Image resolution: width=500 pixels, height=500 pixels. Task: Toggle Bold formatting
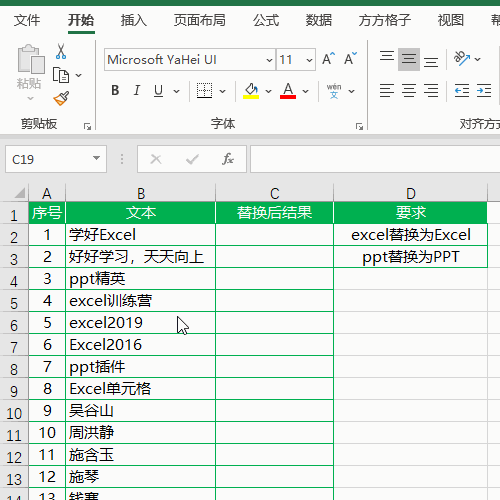(x=115, y=90)
